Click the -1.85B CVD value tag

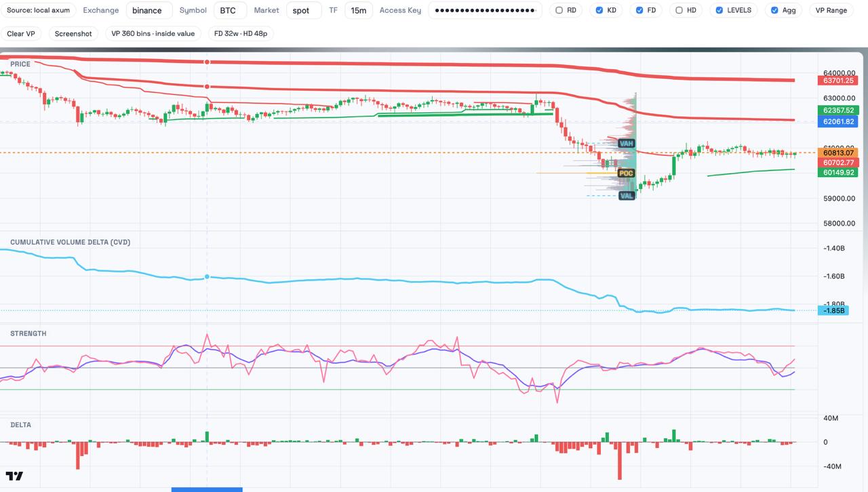tap(833, 310)
